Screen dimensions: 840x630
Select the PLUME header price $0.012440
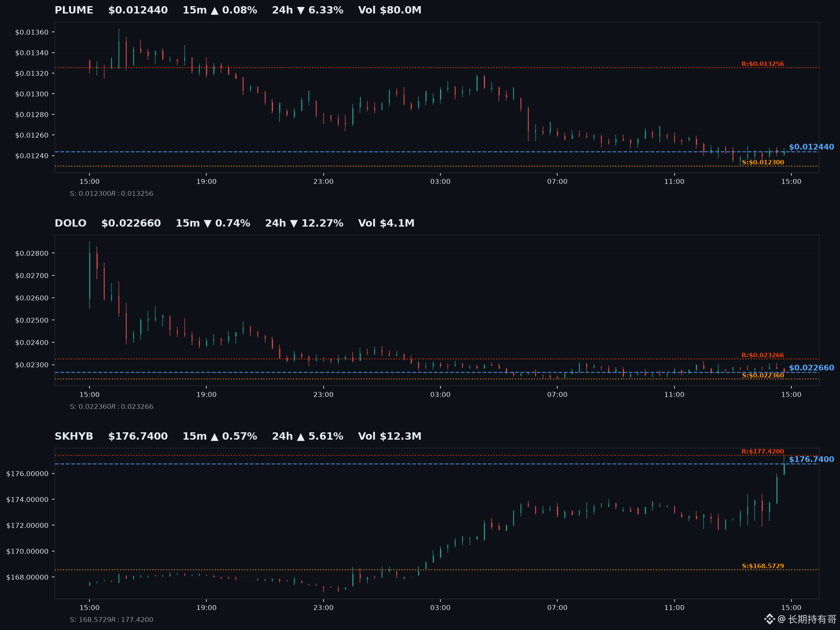pos(138,10)
